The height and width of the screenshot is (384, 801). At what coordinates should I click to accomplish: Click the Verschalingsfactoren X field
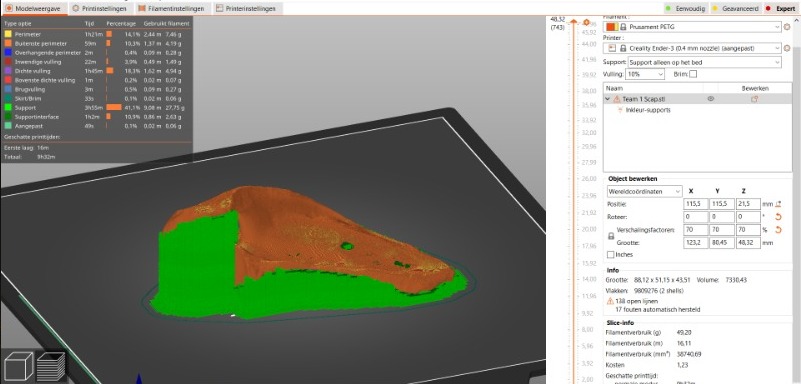tap(696, 230)
